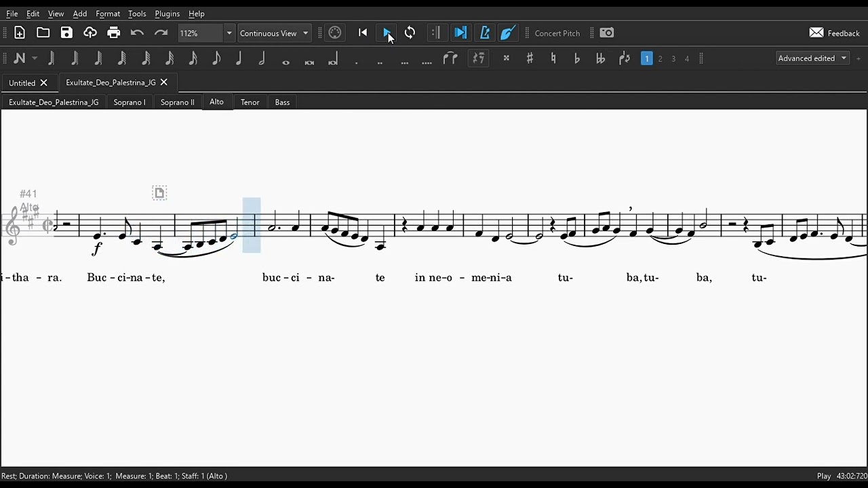Switch to the Untitled score tab
Viewport: 868px width, 488px height.
click(22, 83)
